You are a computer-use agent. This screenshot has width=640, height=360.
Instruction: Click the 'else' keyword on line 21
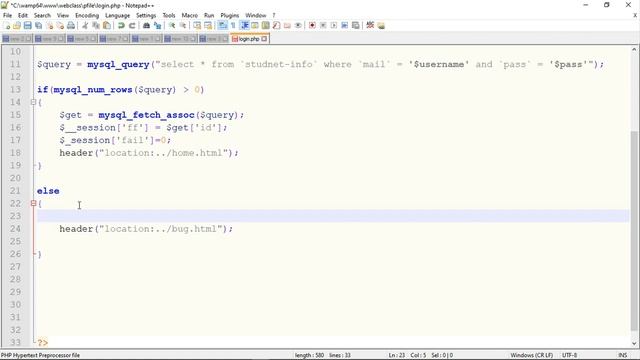[x=48, y=191]
